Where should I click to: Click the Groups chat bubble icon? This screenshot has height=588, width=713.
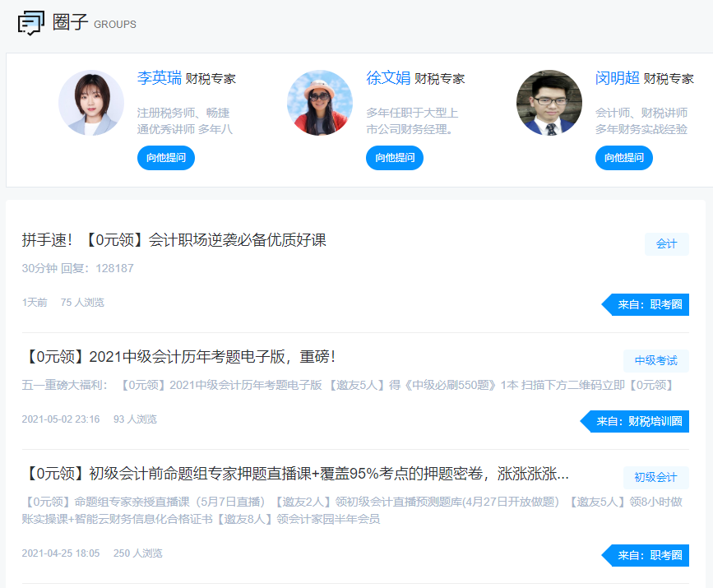[31, 23]
